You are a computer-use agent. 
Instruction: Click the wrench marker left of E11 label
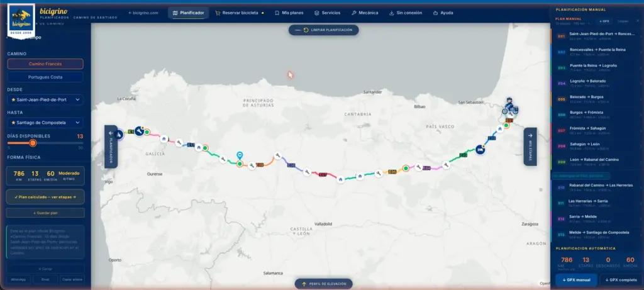[x=179, y=143]
